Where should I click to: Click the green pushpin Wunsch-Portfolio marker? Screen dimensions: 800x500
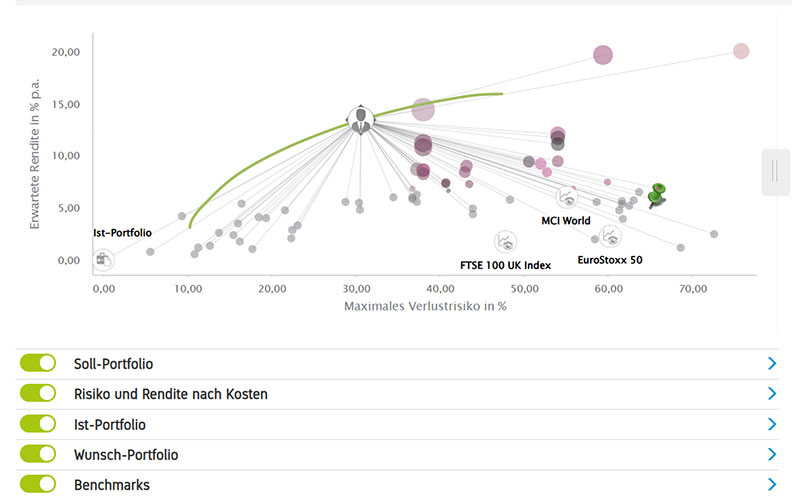[x=656, y=193]
